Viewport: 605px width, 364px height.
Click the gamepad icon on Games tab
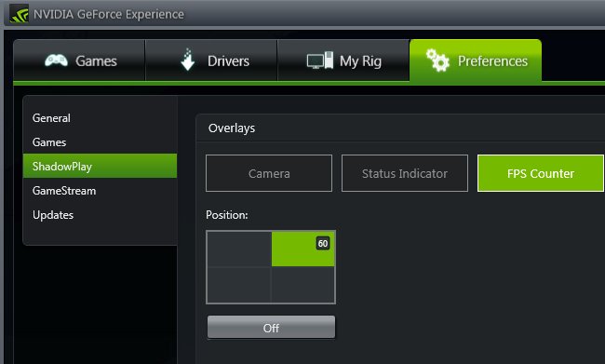(x=56, y=61)
